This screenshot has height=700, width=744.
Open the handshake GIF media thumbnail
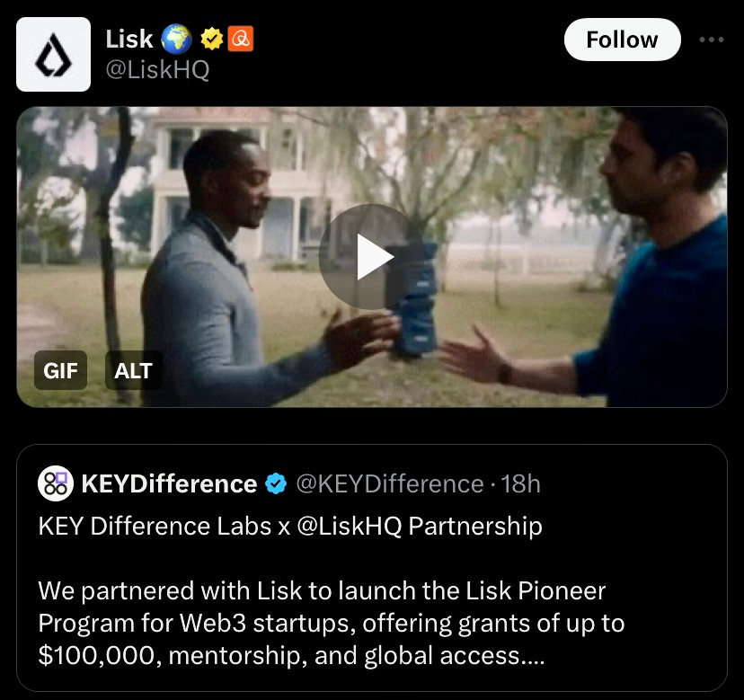pyautogui.click(x=371, y=257)
